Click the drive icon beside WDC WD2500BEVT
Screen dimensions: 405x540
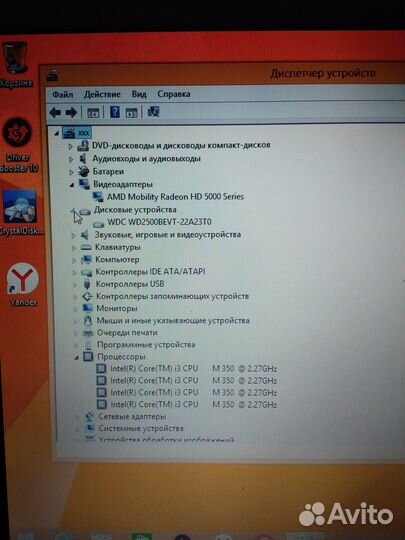coord(98,225)
